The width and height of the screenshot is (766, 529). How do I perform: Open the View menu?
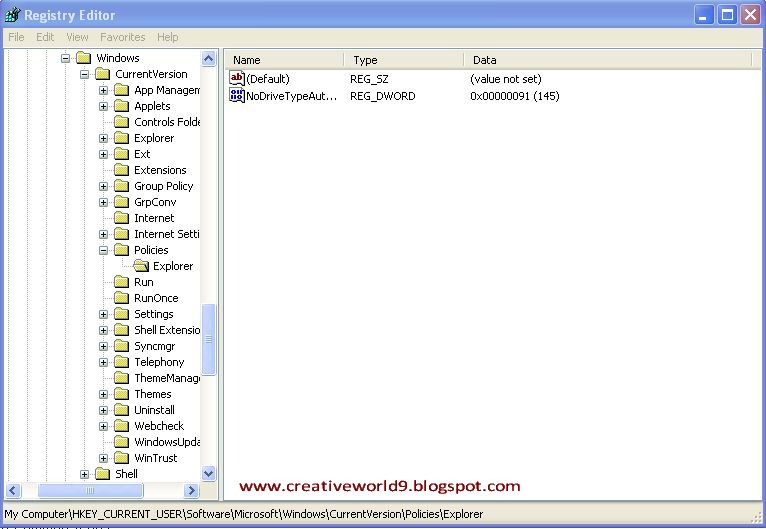click(x=77, y=37)
